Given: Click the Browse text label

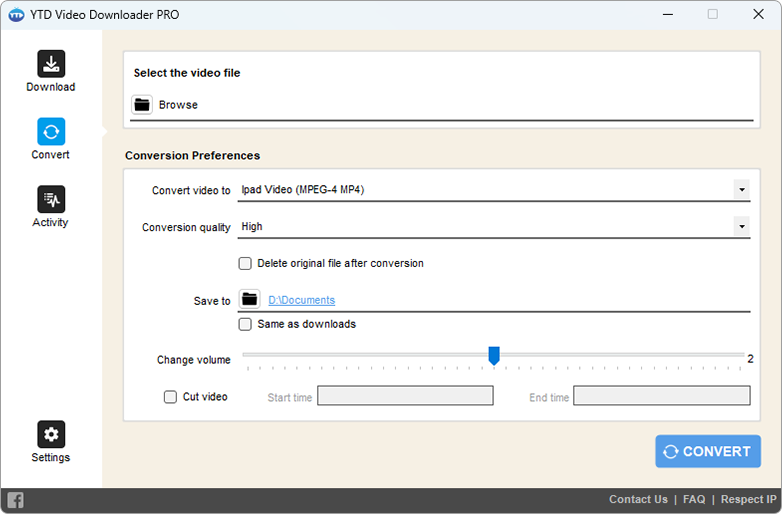Looking at the screenshot, I should point(178,105).
